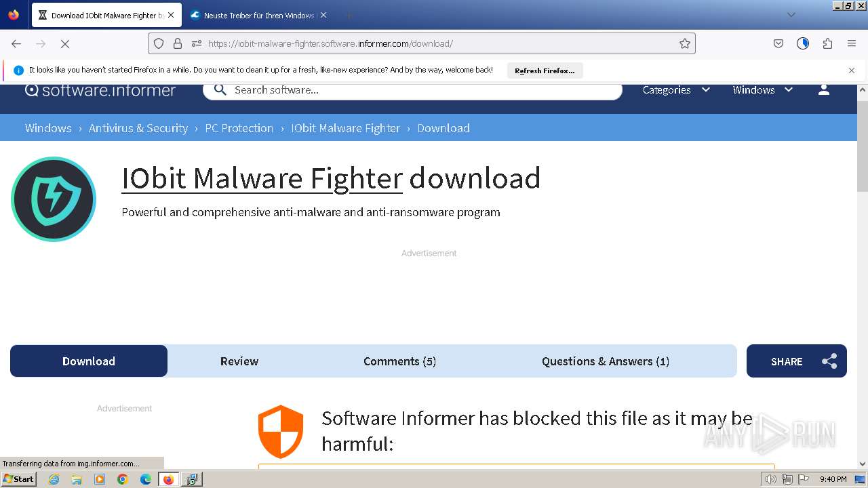Click the page vertical scrollbar thumb
The width and height of the screenshot is (868, 488).
coord(863,146)
